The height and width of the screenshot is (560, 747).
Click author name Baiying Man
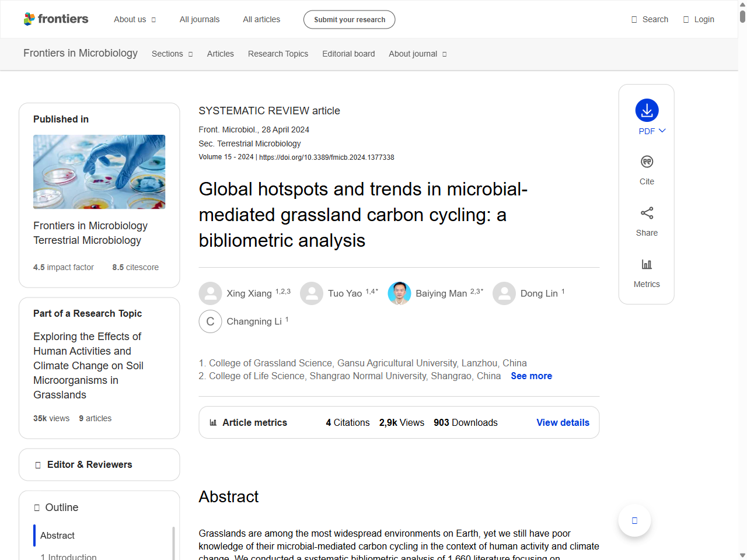(441, 293)
